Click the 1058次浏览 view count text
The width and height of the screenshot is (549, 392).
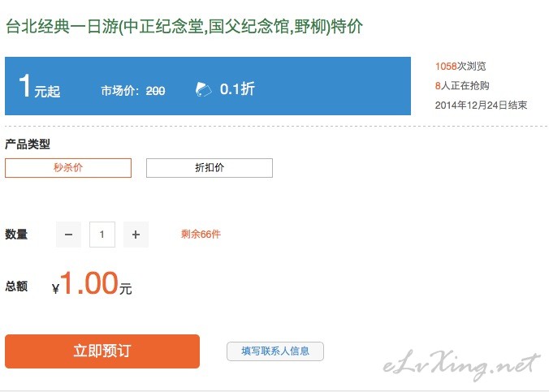pos(460,67)
